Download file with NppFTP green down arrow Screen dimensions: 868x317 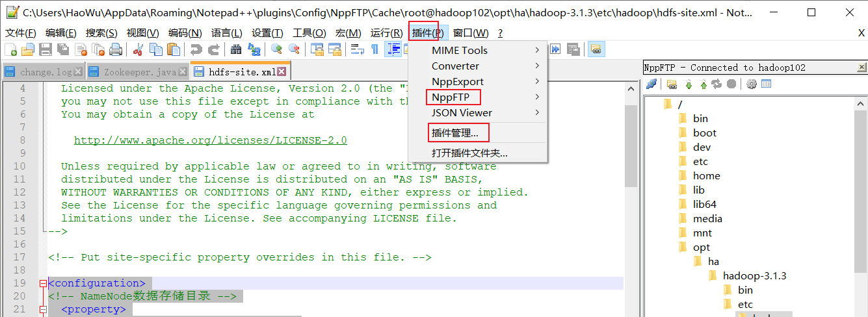coord(689,84)
